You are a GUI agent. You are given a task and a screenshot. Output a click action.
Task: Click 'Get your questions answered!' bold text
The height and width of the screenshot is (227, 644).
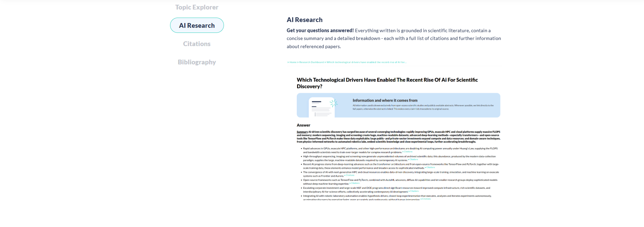pos(320,30)
